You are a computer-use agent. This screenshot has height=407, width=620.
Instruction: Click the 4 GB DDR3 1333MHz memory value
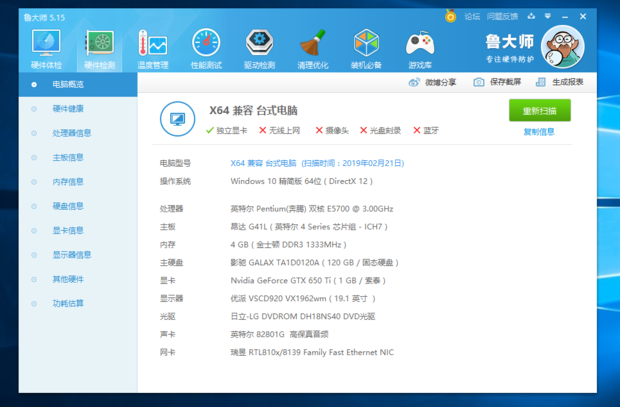[288, 245]
